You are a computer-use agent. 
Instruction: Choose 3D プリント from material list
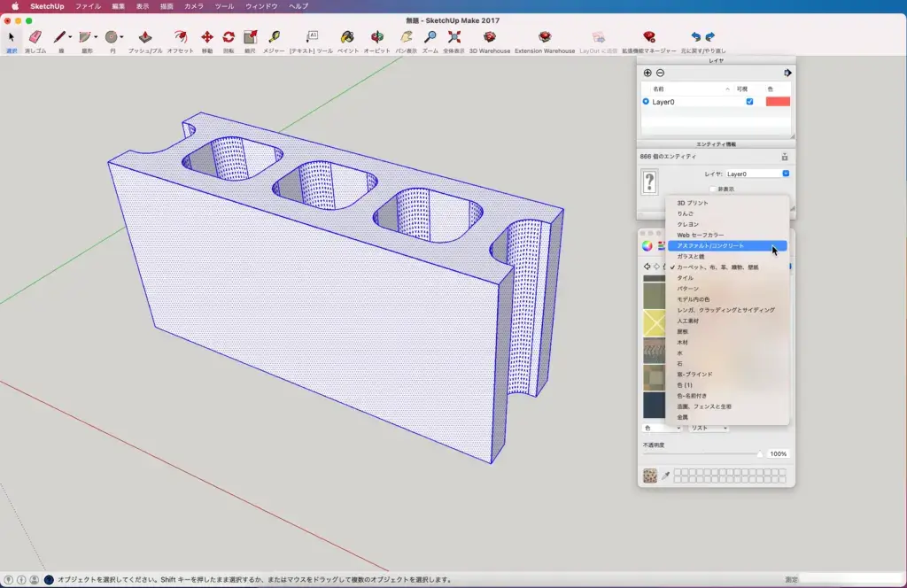click(727, 203)
